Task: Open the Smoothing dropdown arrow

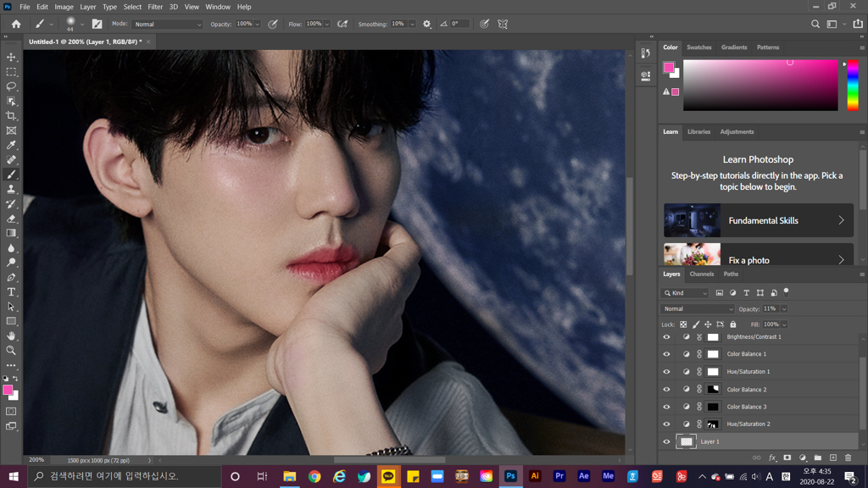Action: [x=412, y=25]
